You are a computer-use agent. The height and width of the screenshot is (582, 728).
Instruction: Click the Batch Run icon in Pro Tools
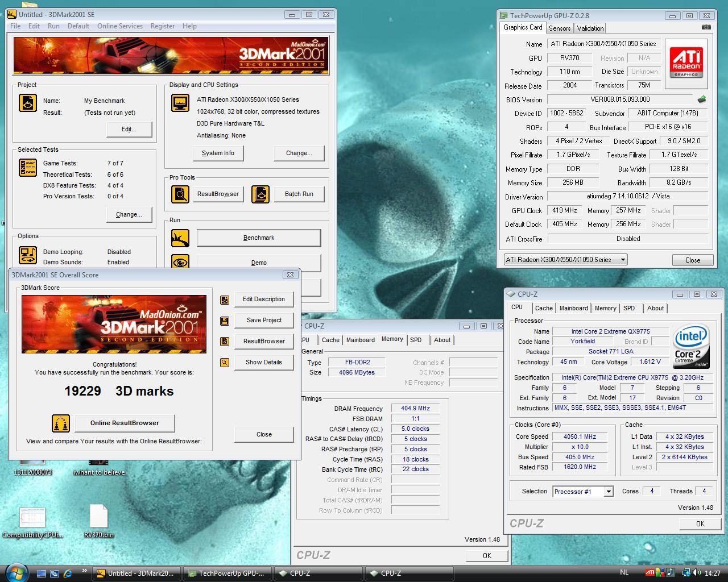tap(260, 194)
